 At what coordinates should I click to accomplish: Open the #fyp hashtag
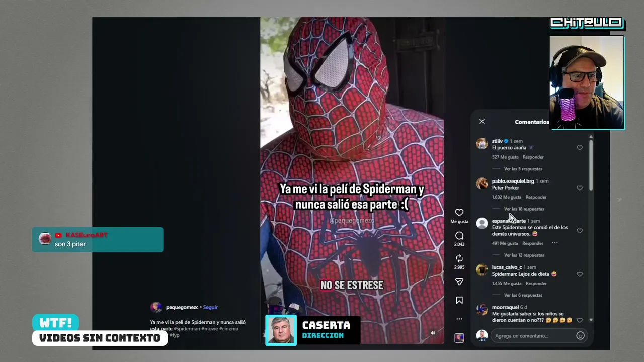(x=174, y=335)
